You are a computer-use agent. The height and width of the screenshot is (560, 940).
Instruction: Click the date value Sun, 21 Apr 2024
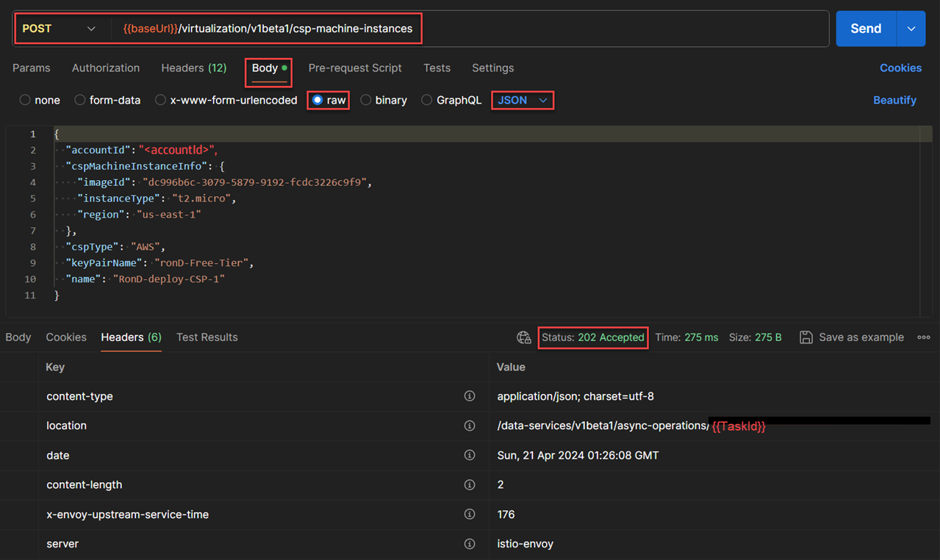pos(578,455)
